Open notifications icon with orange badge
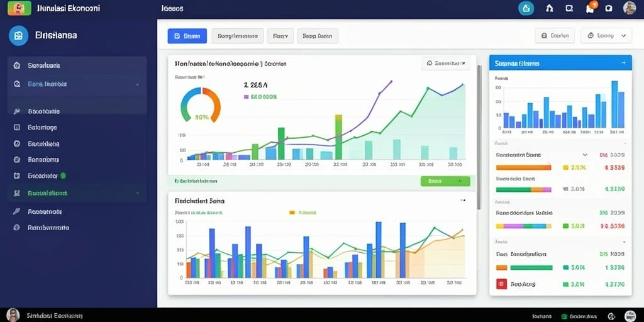Viewport: 644px width, 322px height. [x=591, y=8]
